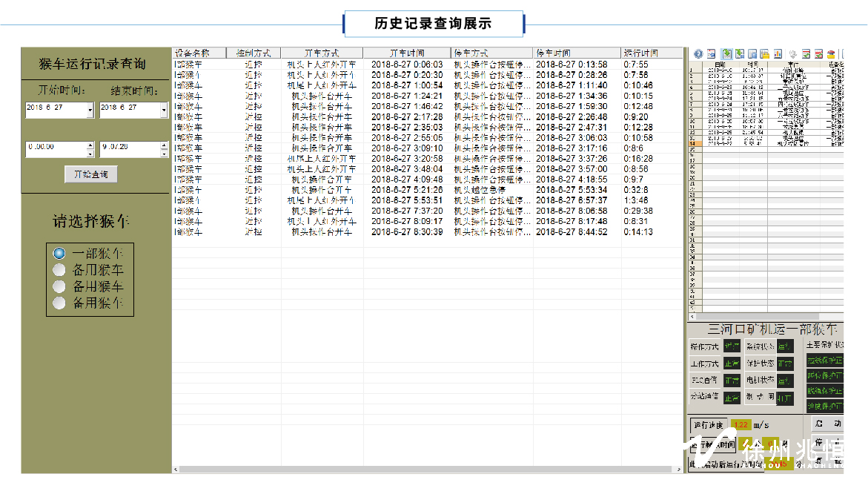Click the blue help question mark icon
Screen dimensions: 868x477
(698, 54)
